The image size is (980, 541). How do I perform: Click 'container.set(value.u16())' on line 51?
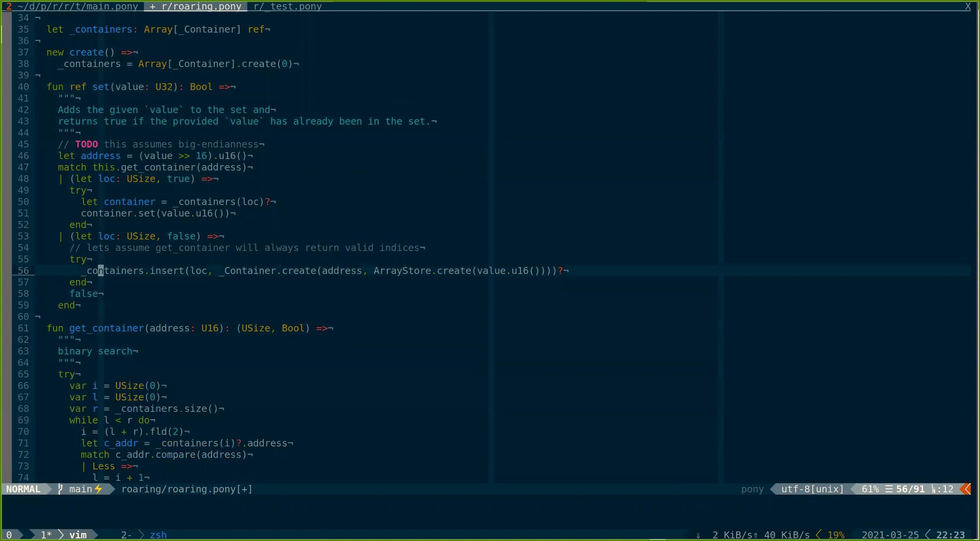(156, 213)
